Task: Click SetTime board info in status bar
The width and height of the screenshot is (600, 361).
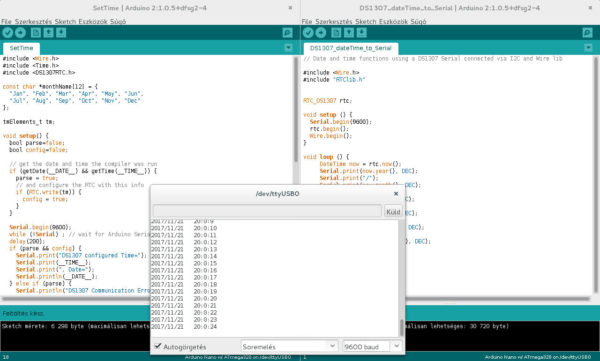Action: [x=238, y=357]
